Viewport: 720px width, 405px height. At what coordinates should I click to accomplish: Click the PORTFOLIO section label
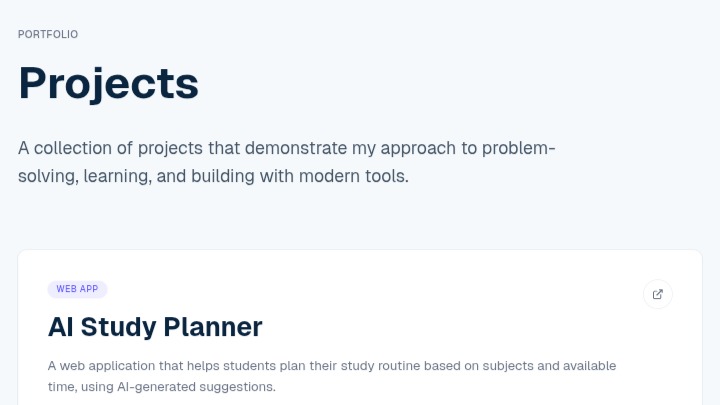pyautogui.click(x=48, y=34)
